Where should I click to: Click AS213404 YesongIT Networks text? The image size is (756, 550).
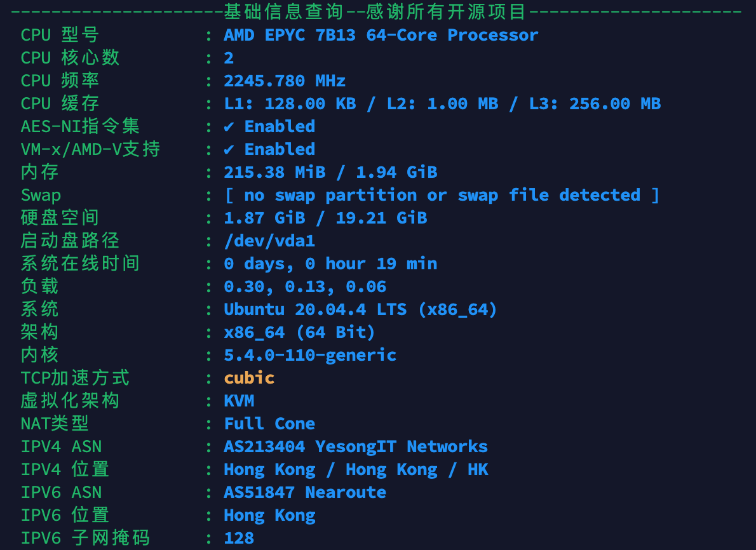(x=356, y=447)
